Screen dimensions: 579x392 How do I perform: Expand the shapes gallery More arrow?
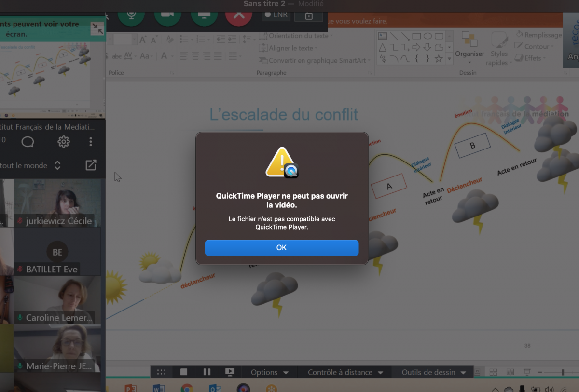tap(449, 59)
